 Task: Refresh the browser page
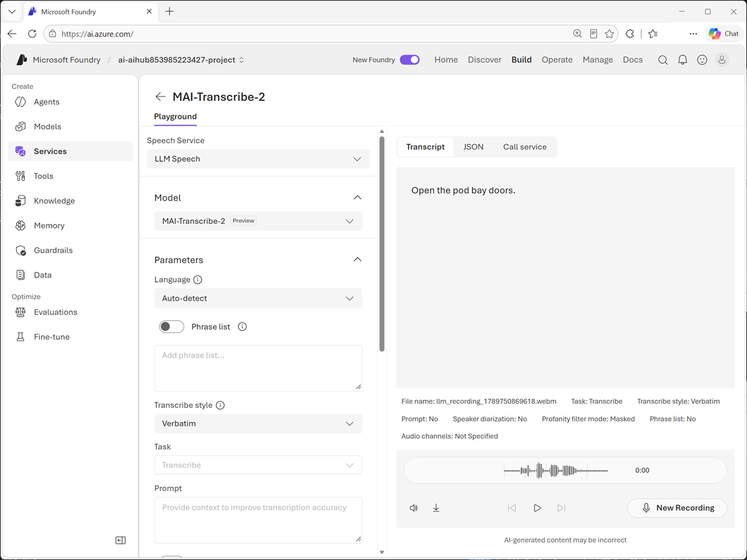[32, 34]
